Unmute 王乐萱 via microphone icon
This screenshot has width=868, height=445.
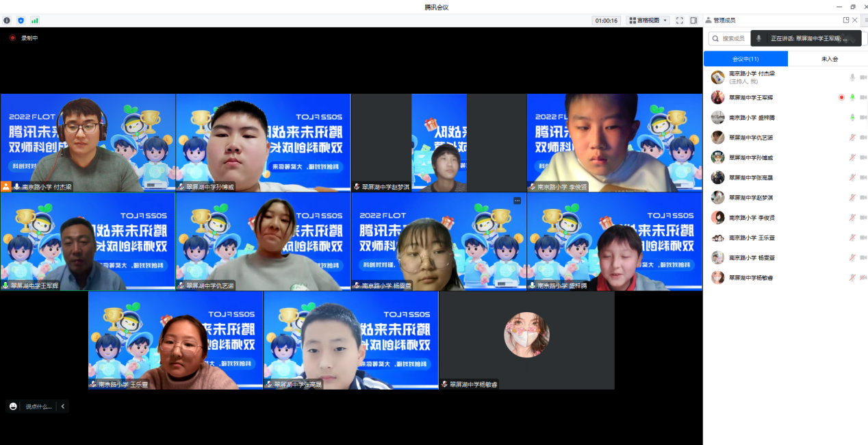[x=852, y=238]
